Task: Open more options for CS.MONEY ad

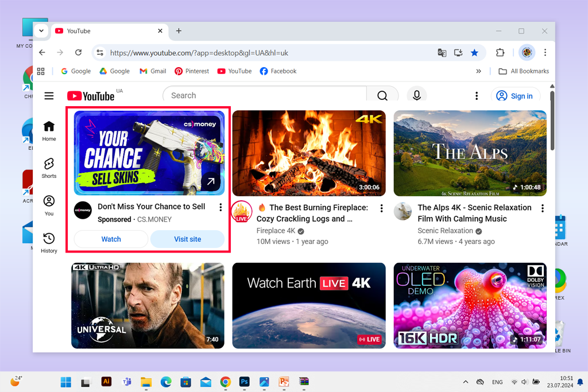Action: (220, 207)
